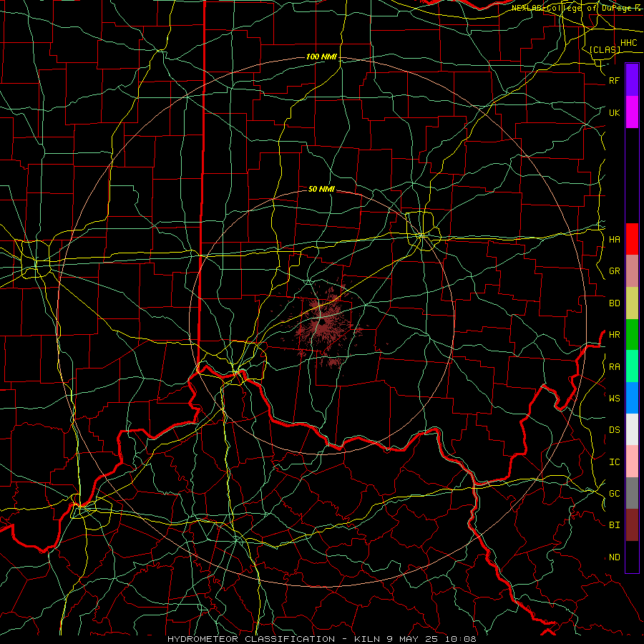Viewport: 644px width, 644px height.
Task: Pick the yellow BD legend swatch
Action: tap(632, 303)
